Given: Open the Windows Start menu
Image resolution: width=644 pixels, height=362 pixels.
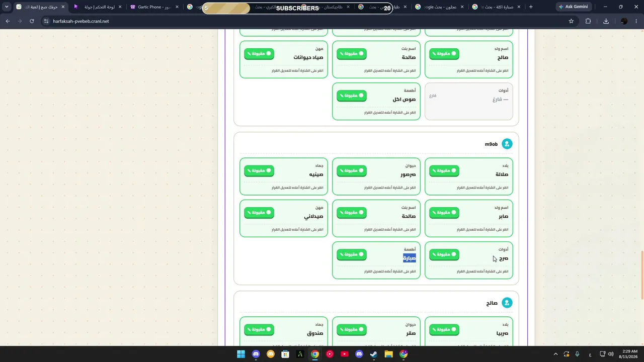Looking at the screenshot, I should 241,354.
